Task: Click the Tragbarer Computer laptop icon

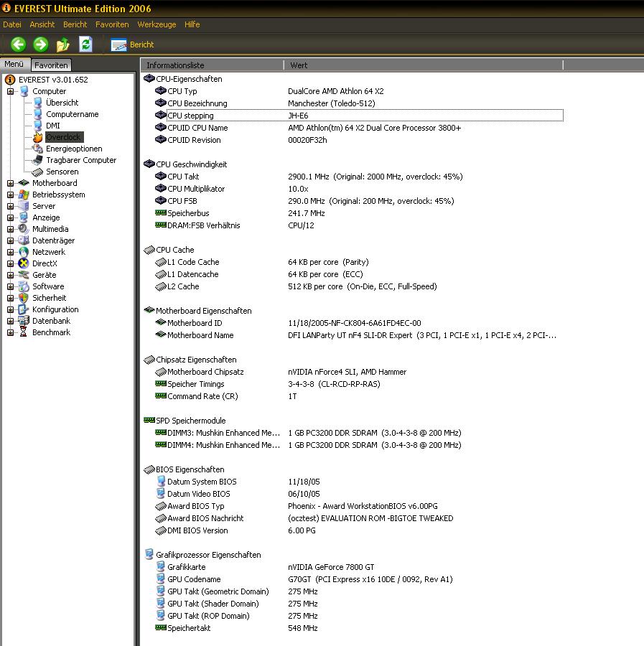Action: 37,160
